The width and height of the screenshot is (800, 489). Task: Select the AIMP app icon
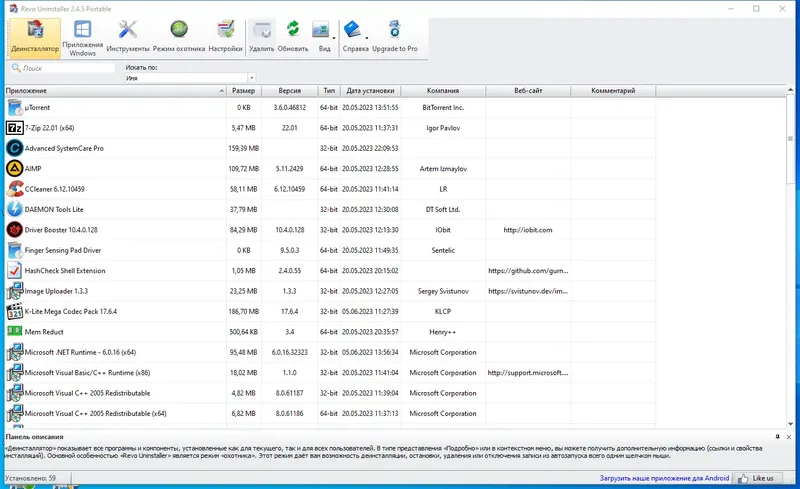(x=15, y=168)
